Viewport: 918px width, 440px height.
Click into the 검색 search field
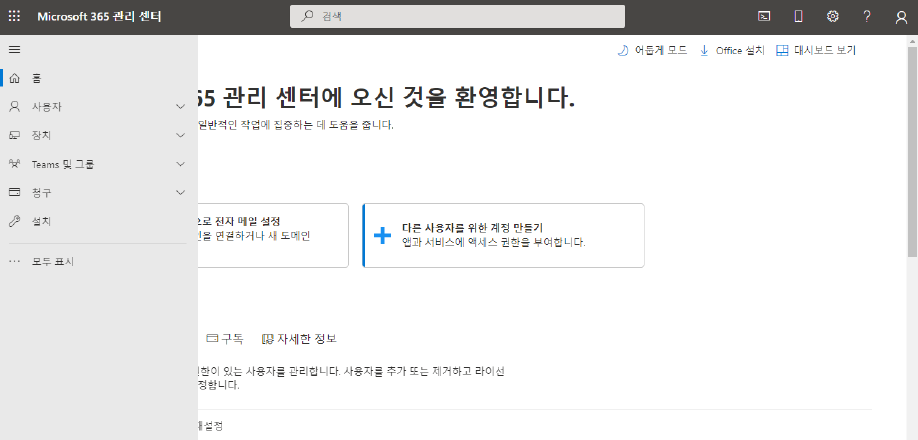click(x=457, y=16)
